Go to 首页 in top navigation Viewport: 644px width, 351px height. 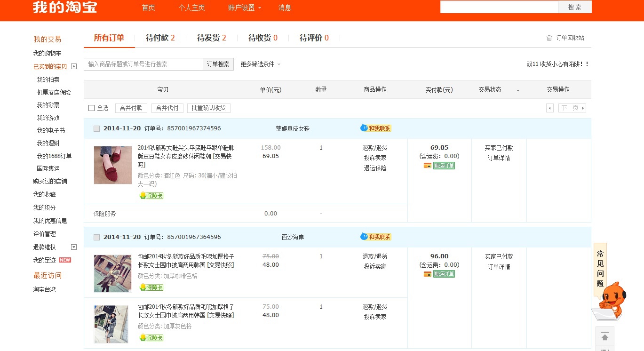pos(148,8)
